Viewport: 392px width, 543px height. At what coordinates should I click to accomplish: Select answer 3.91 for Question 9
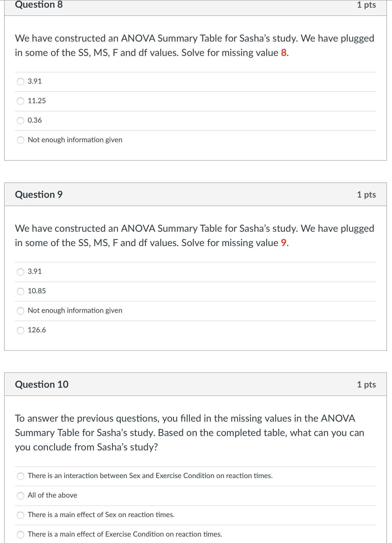[21, 272]
